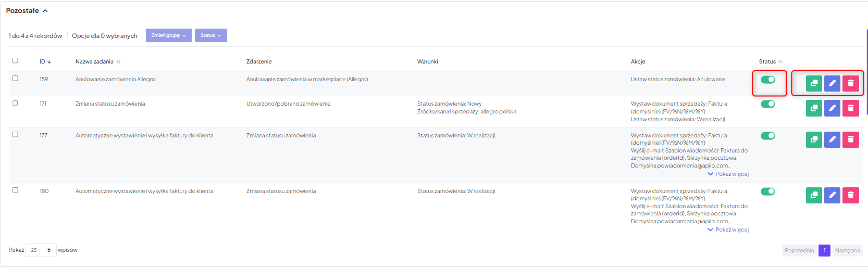
Task: Delete task 180 using the trash icon
Action: click(851, 195)
